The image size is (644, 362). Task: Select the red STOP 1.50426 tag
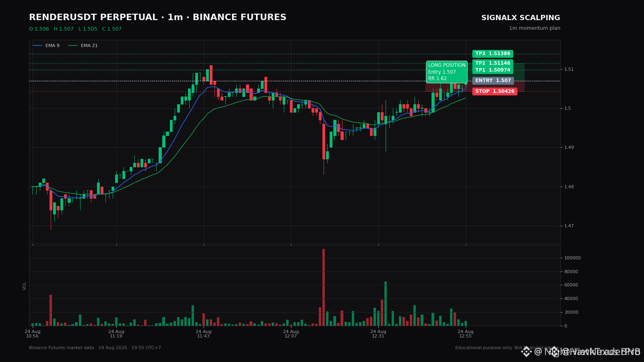[495, 91]
